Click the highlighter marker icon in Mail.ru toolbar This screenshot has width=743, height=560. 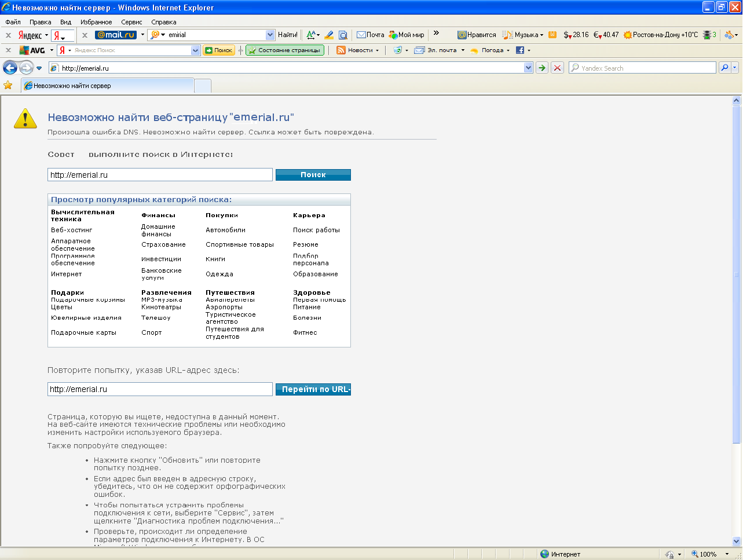(x=329, y=35)
